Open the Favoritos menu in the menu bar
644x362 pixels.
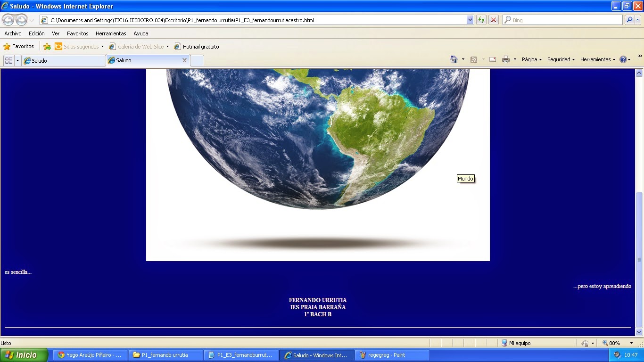click(x=78, y=33)
